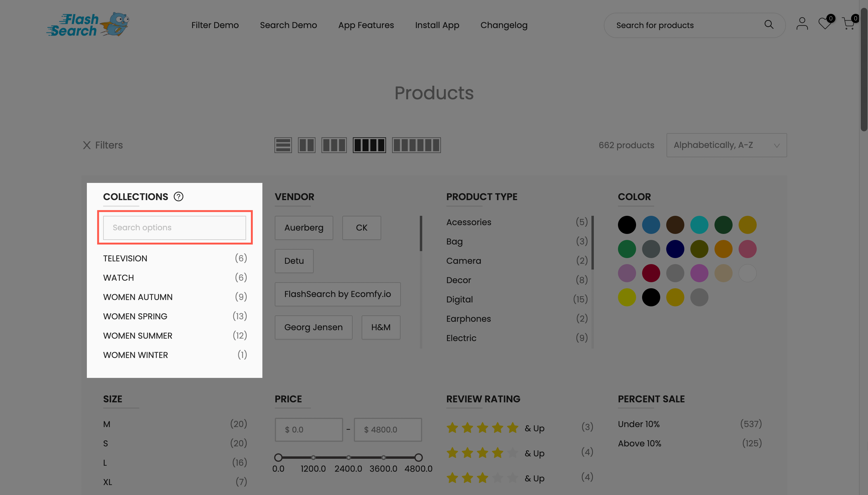The image size is (868, 495).
Task: Filter by Bag product type
Action: click(x=517, y=241)
